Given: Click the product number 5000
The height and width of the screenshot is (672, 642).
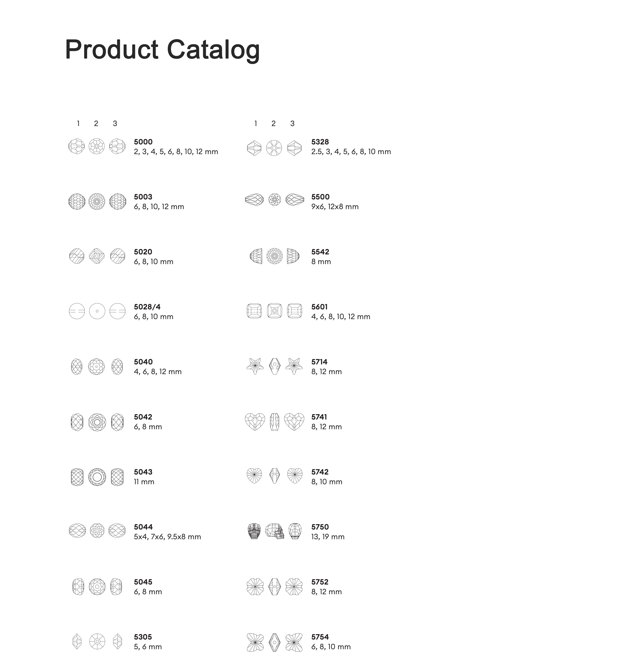Looking at the screenshot, I should click(x=143, y=142).
